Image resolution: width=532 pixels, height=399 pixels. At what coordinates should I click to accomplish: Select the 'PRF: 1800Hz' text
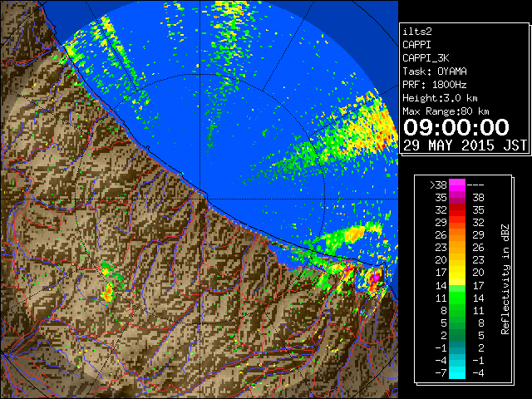pyautogui.click(x=434, y=85)
